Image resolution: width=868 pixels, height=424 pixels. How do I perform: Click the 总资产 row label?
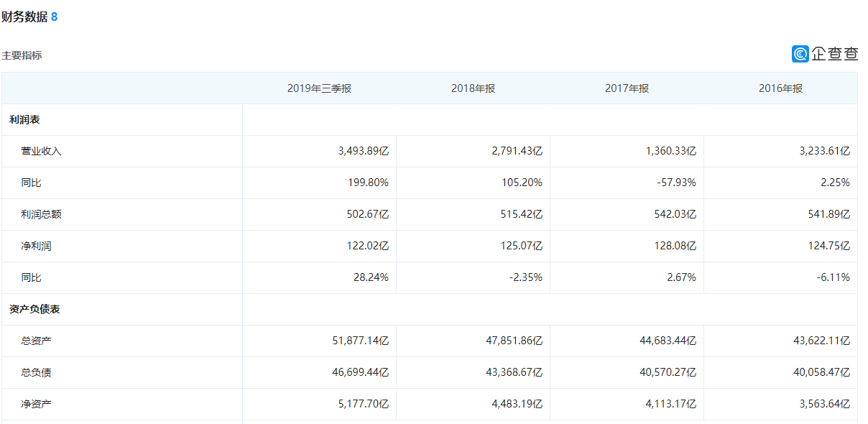36,341
